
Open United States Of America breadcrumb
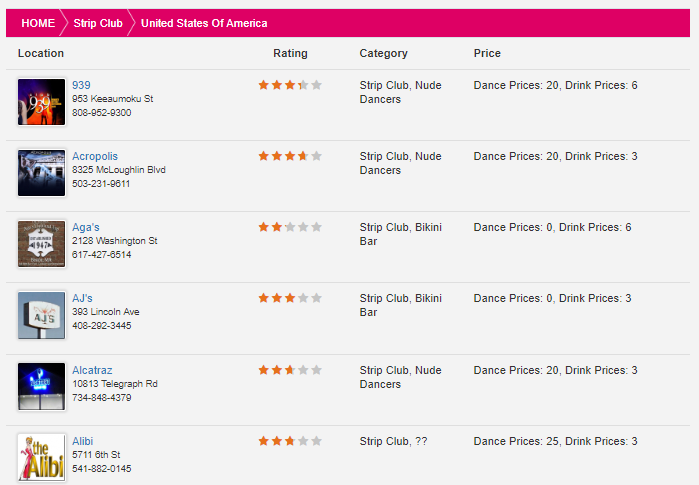[204, 23]
